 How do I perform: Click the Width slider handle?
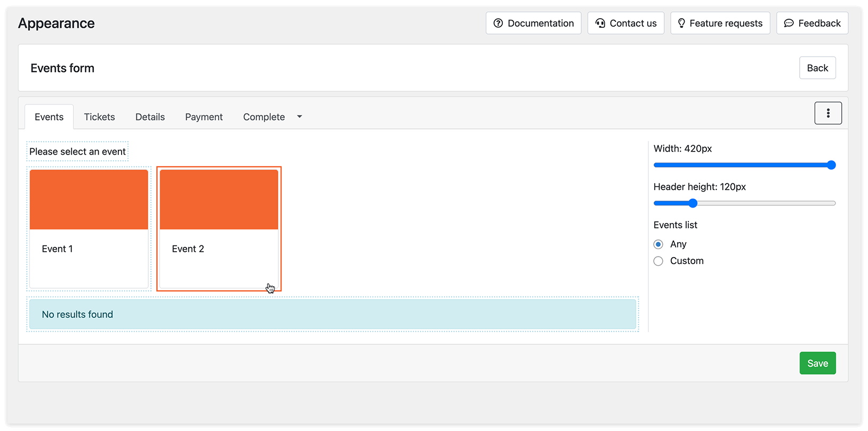pos(831,165)
